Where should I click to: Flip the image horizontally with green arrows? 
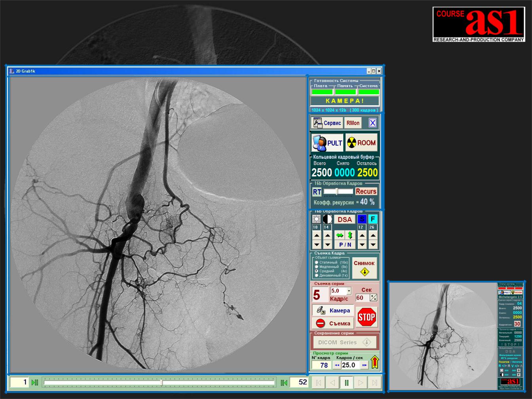click(x=340, y=235)
